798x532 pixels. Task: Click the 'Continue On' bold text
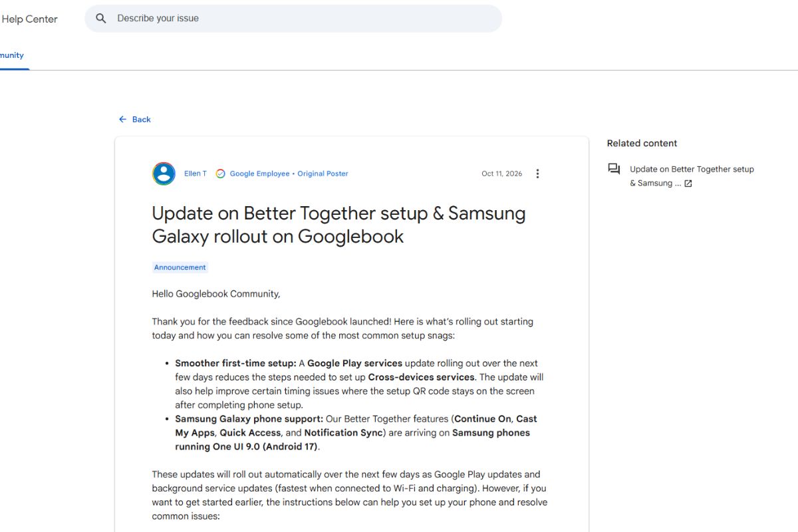pyautogui.click(x=483, y=419)
